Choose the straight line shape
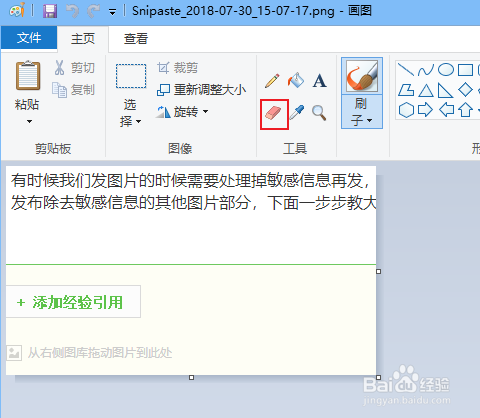The image size is (480, 418). tap(406, 69)
